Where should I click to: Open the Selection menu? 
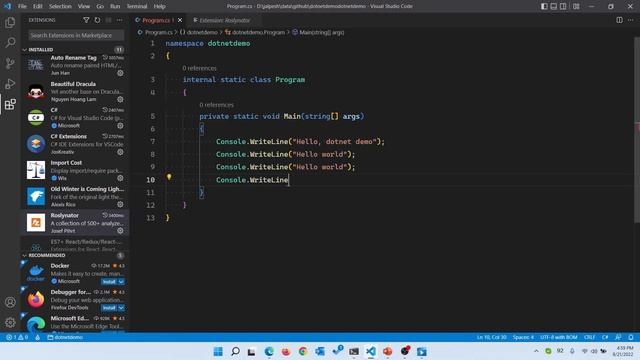(x=60, y=6)
